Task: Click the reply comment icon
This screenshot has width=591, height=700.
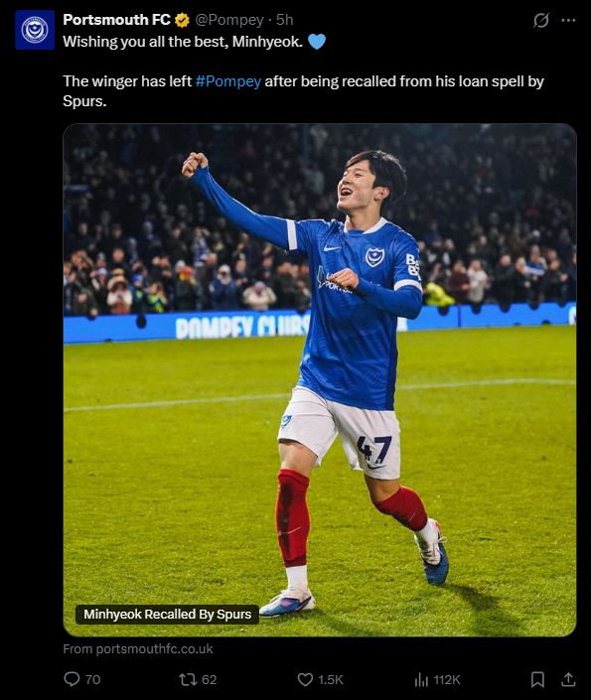Action: click(x=72, y=679)
